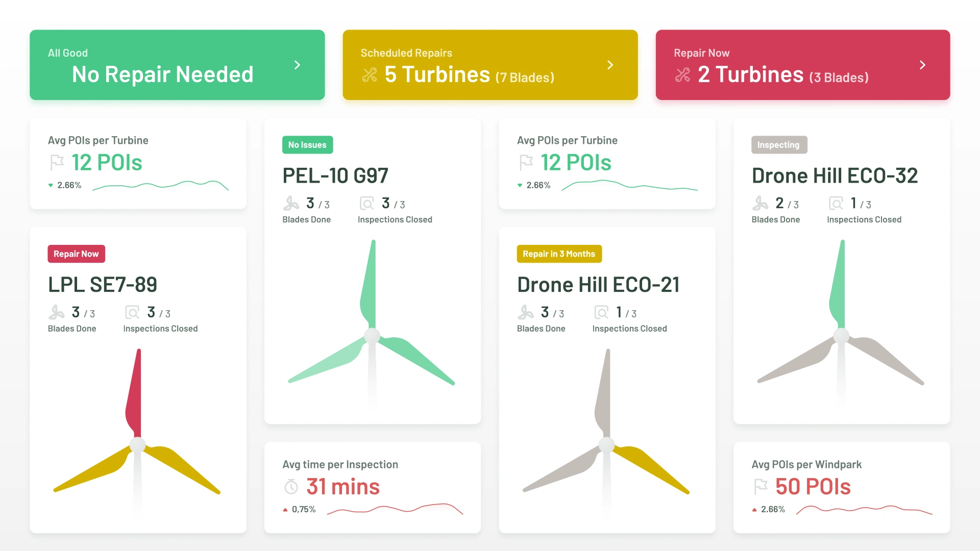Expand the No Repair Needed banner chevron
This screenshot has width=980, height=551.
297,65
